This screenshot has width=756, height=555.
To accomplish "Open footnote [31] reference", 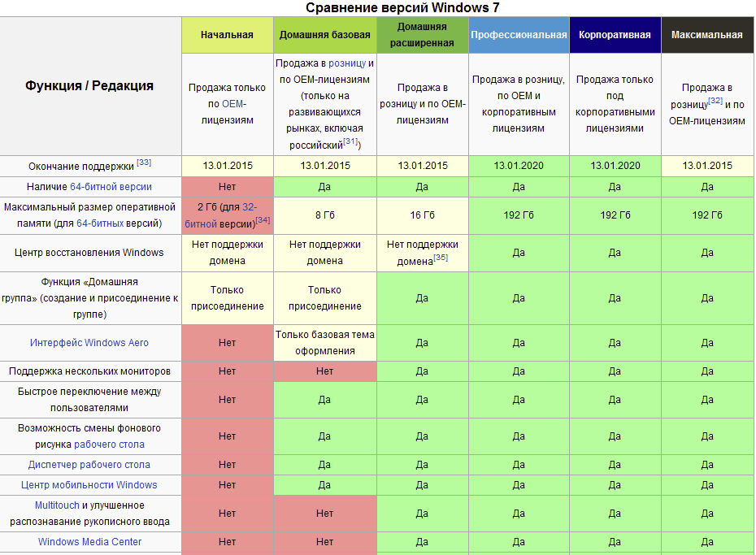I will click(x=350, y=141).
